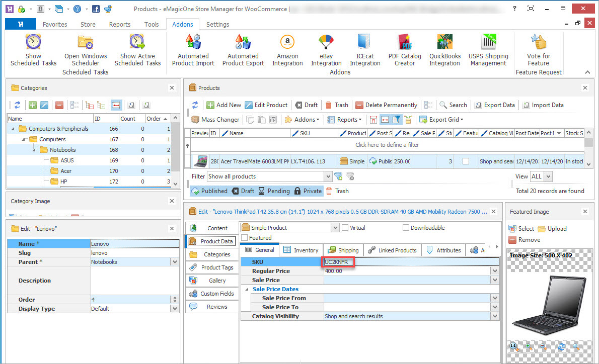Click Edit Product button
The width and height of the screenshot is (599, 364).
(x=266, y=105)
